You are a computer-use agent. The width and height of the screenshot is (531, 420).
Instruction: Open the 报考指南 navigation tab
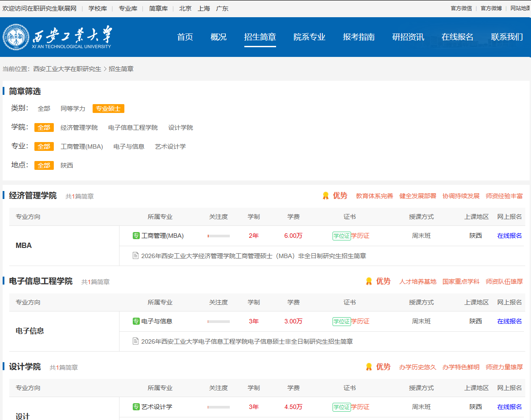(359, 37)
